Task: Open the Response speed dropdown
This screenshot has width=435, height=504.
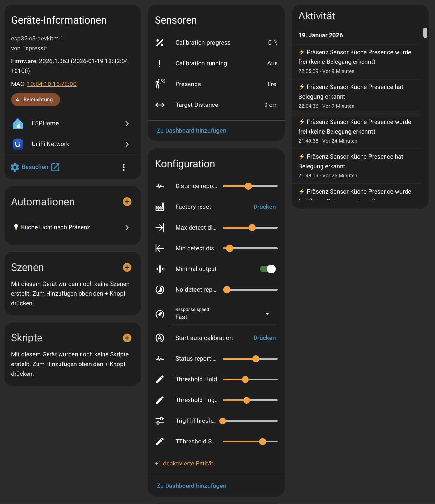Action: click(223, 314)
